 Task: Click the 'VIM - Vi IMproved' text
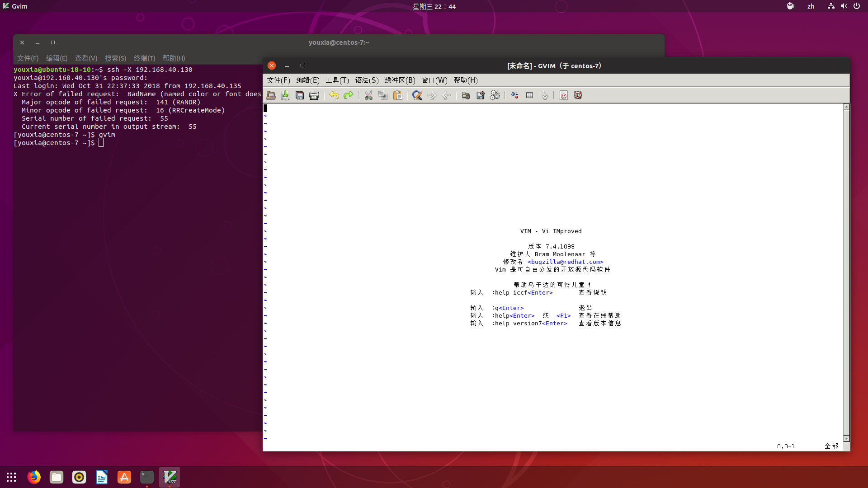(x=551, y=231)
